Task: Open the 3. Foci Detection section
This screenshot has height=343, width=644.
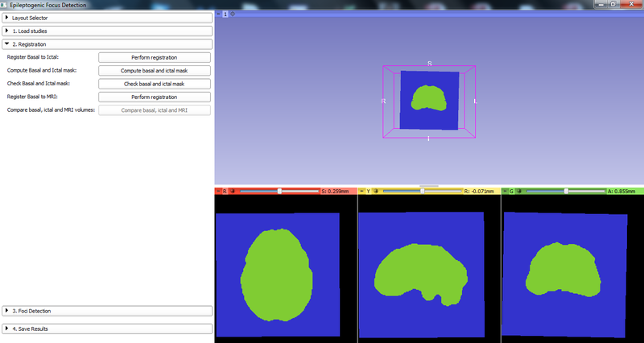Action: pyautogui.click(x=106, y=310)
